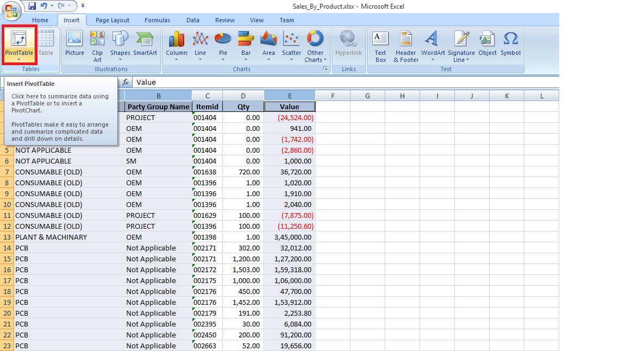
Task: Go to the Review tab
Action: [x=225, y=20]
